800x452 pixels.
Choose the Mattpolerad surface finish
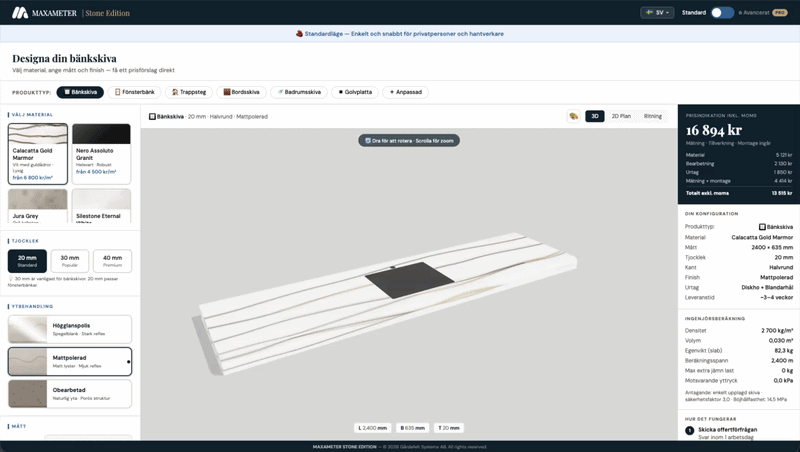pyautogui.click(x=70, y=361)
